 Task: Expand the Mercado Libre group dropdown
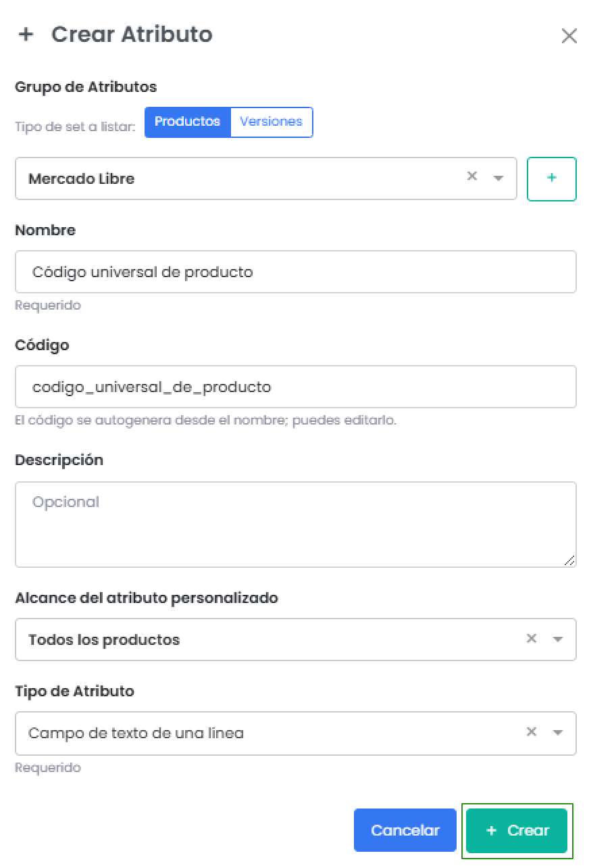498,178
